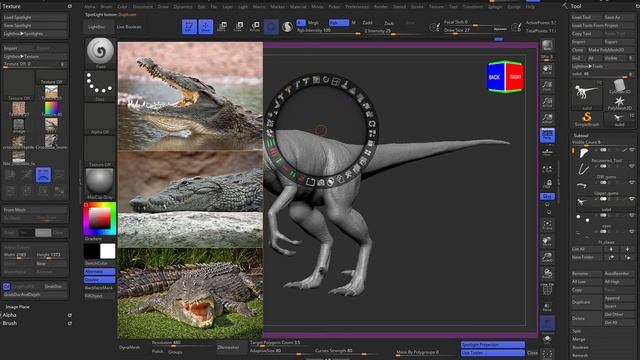
Task: Open Lightbox Spotlights submenu
Action: (x=35, y=34)
